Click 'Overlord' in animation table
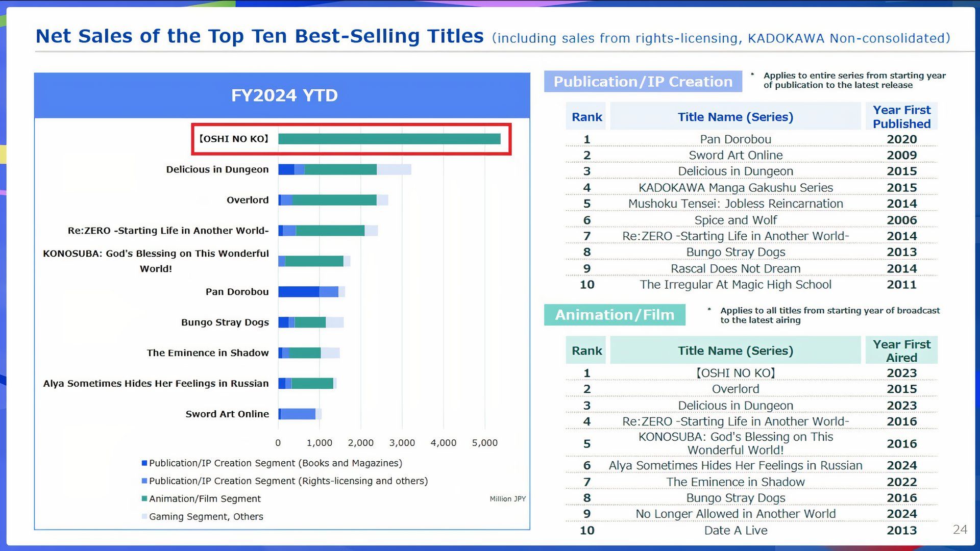The image size is (980, 551). pos(736,389)
